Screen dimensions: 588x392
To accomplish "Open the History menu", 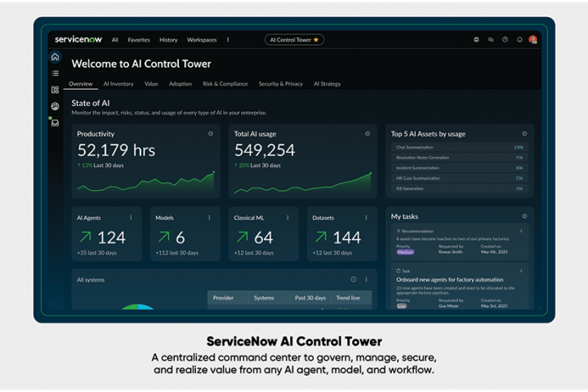I will (x=168, y=40).
